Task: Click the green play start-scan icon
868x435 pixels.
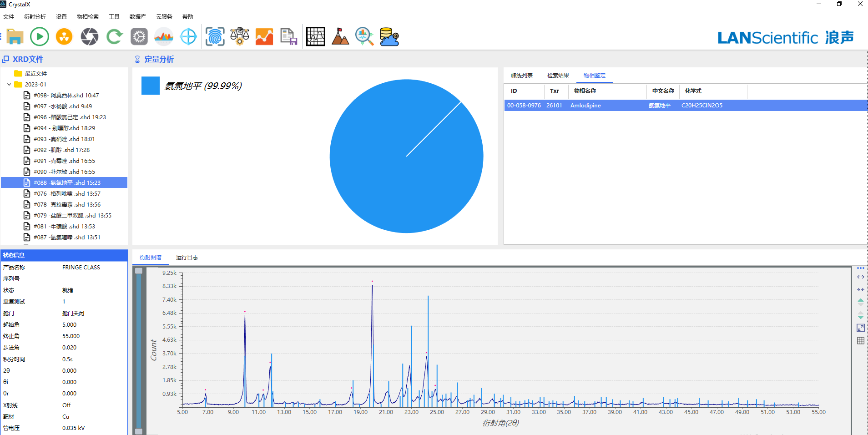Action: [40, 36]
